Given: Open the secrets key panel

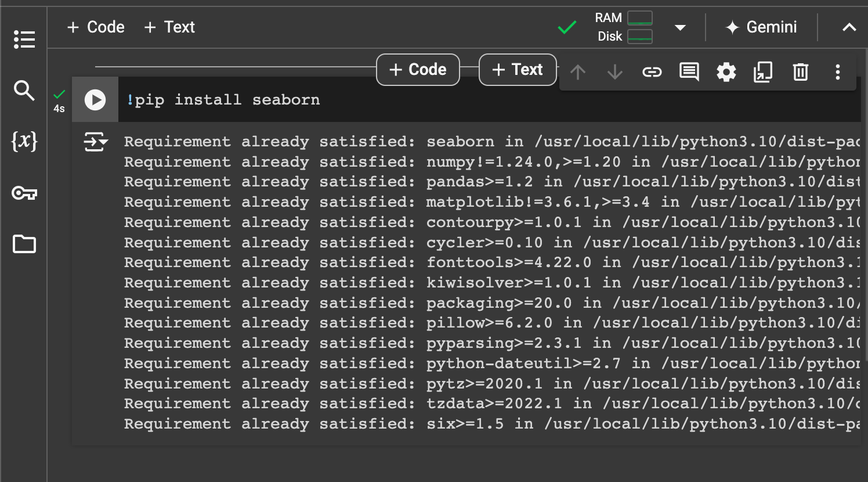Looking at the screenshot, I should pos(24,193).
